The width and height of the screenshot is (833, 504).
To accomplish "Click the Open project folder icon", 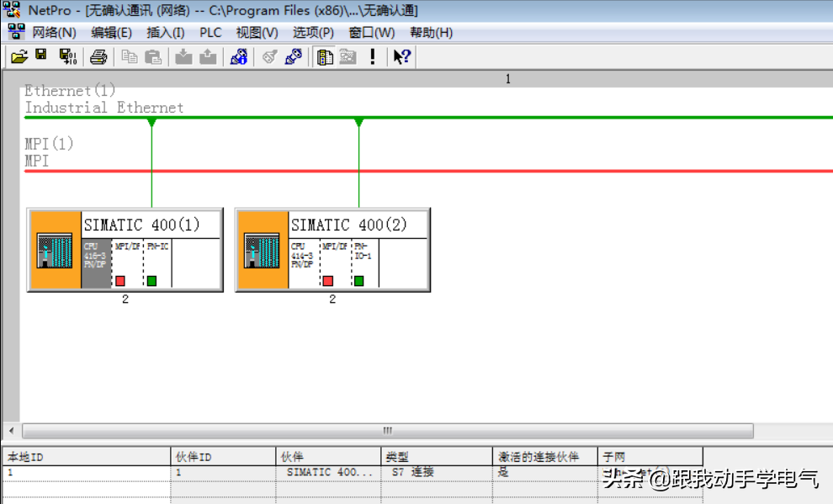I will pos(19,56).
